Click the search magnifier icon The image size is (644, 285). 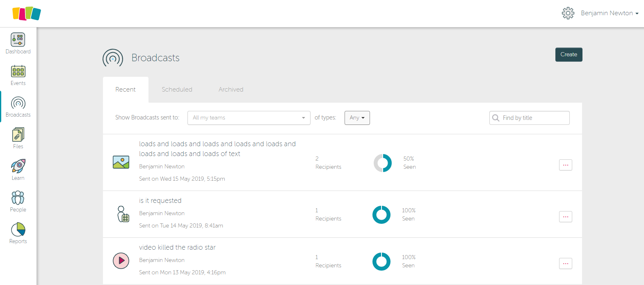[x=496, y=118]
